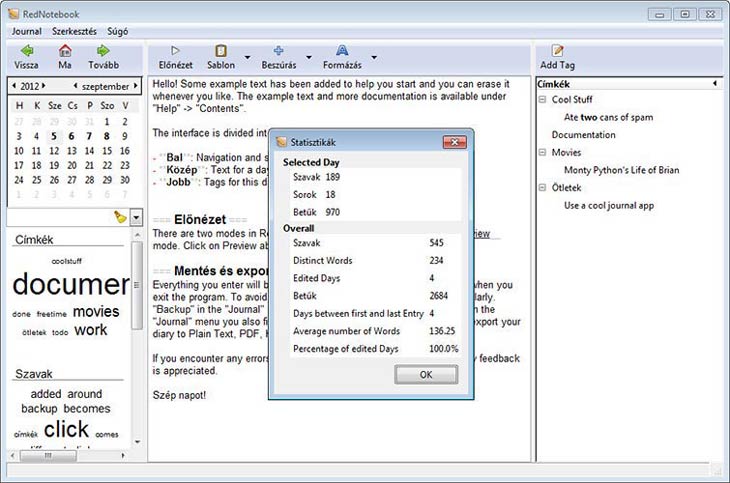Go to today with the Ma icon
730x483 pixels.
(x=65, y=51)
